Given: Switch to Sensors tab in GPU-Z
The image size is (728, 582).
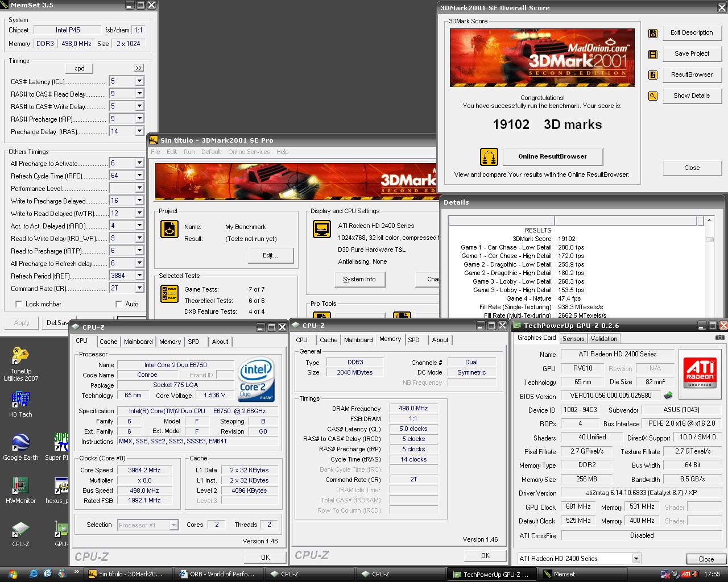Looking at the screenshot, I should click(573, 339).
